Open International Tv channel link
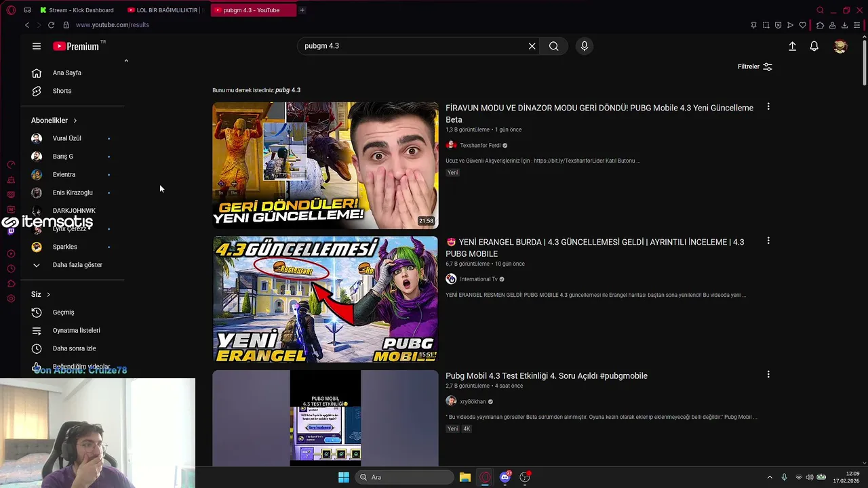 [479, 279]
